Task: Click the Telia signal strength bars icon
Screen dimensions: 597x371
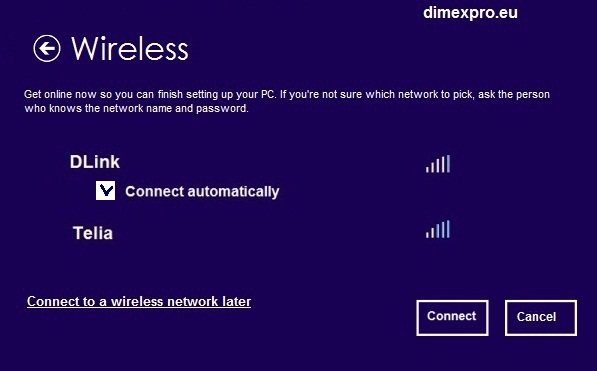Action: pos(438,229)
